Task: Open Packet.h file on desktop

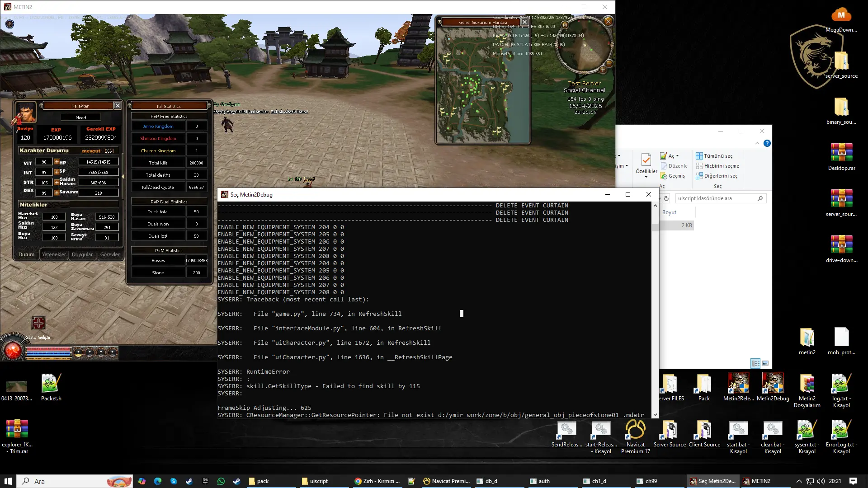Action: point(51,387)
